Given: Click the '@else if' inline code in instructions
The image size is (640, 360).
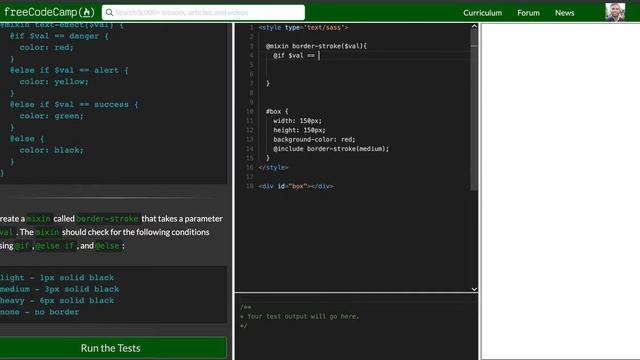Looking at the screenshot, I should 55,246.
